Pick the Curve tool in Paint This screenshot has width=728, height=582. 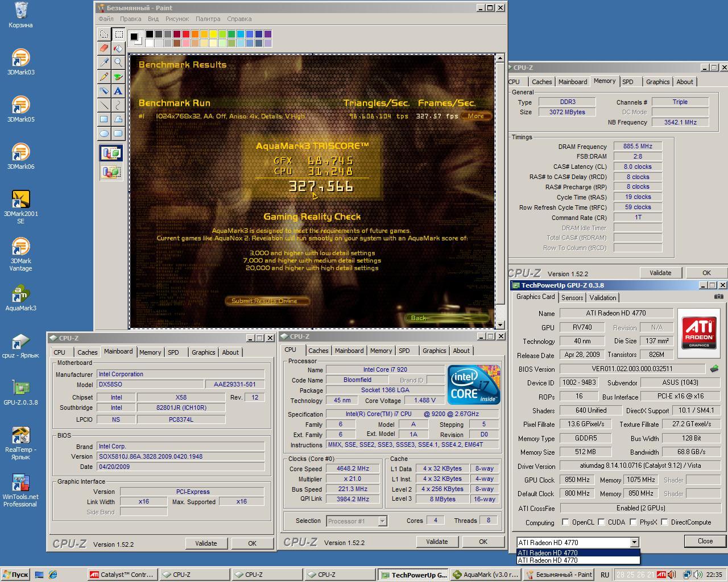[x=118, y=105]
